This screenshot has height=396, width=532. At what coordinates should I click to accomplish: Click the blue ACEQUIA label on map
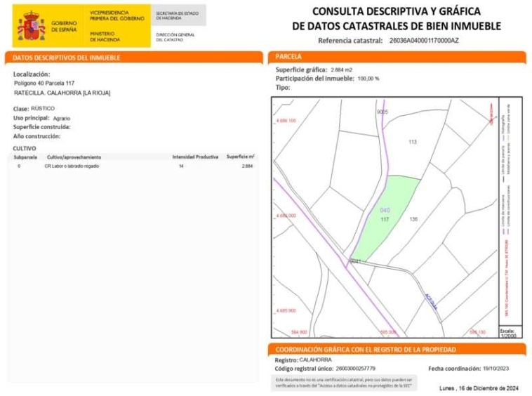coord(430,302)
